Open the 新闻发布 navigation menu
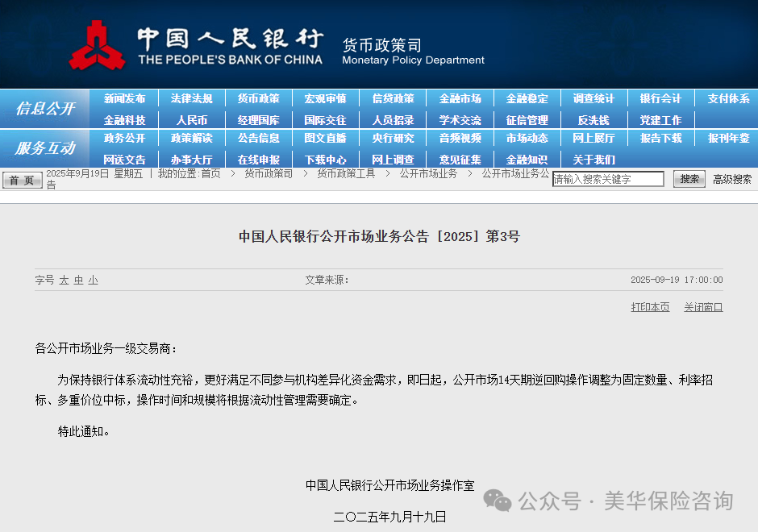 tap(124, 98)
